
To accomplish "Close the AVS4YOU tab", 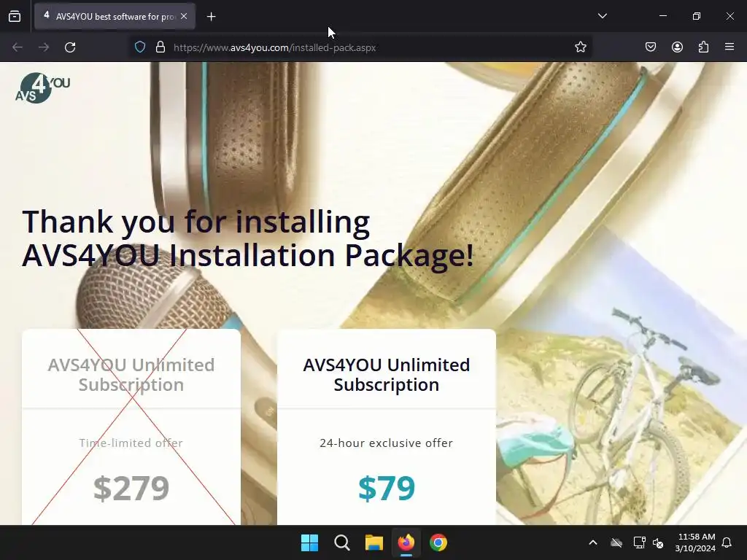I will coord(184,16).
